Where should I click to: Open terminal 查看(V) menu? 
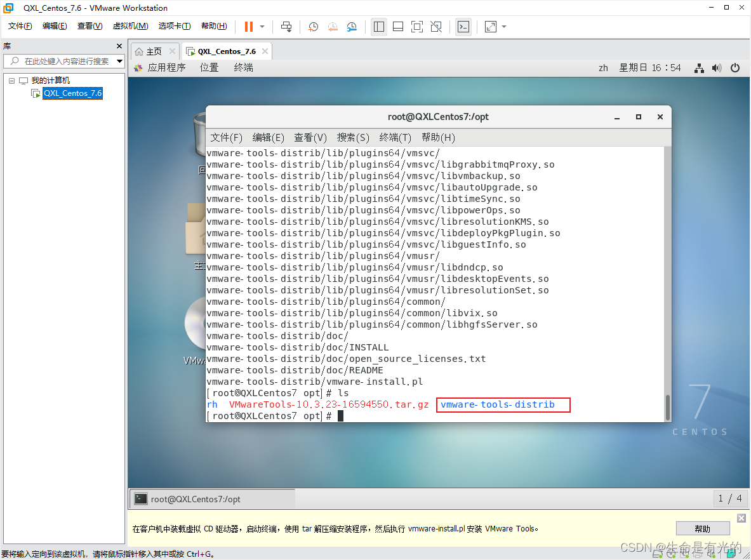[x=310, y=138]
